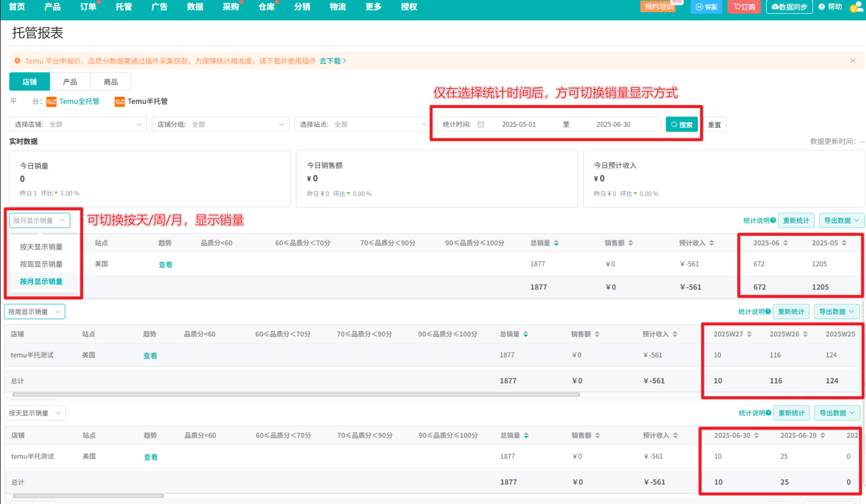Select 按周显示销量 from the open dropdown

(41, 264)
